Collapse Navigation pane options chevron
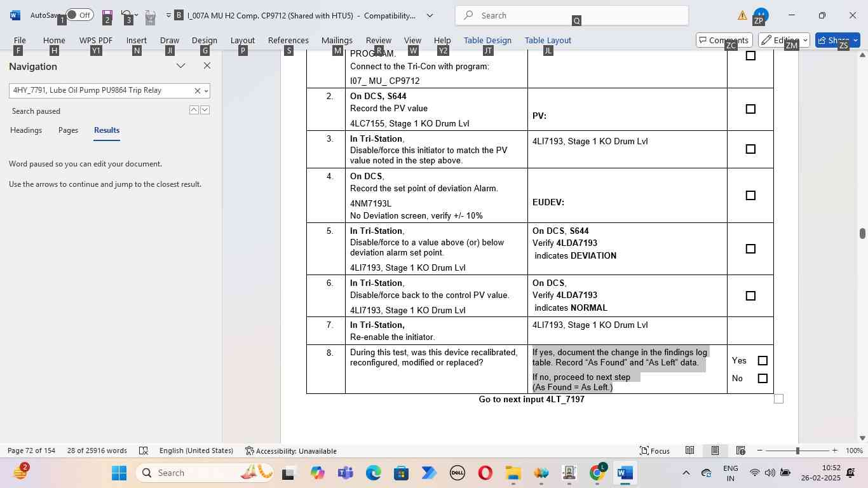Viewport: 868px width, 488px height. tap(181, 66)
